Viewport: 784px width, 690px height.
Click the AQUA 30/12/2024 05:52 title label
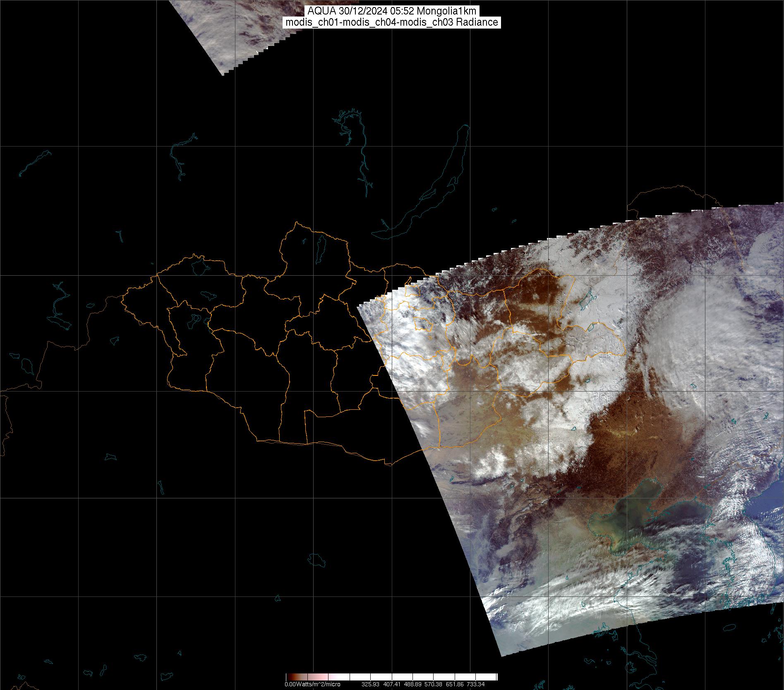tap(392, 11)
